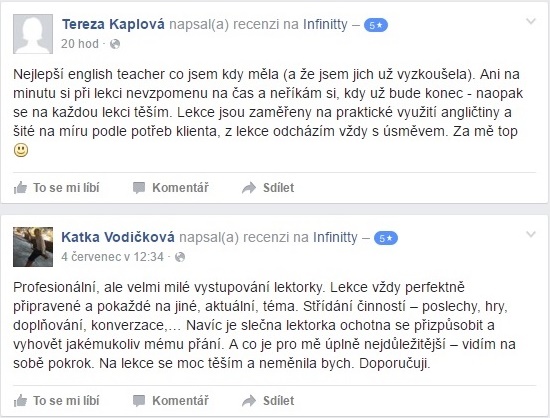550x418 pixels.
Task: Click Katka Vodičková's profile photo thumbnail
Action: pos(33,247)
